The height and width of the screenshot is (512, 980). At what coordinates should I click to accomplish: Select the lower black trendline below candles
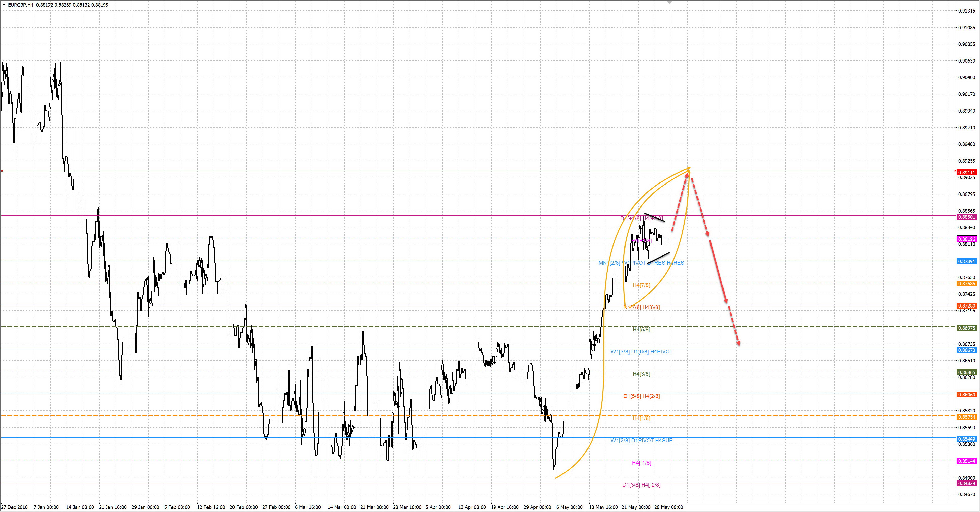click(658, 258)
